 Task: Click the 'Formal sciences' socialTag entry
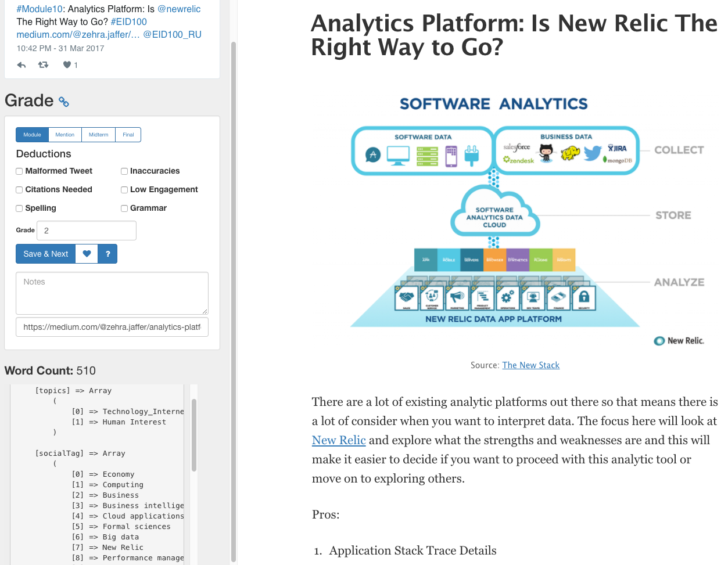tap(137, 527)
